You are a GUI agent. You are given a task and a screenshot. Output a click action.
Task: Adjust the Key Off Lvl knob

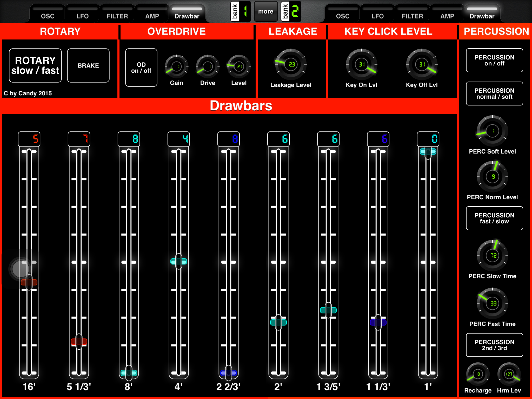click(422, 64)
